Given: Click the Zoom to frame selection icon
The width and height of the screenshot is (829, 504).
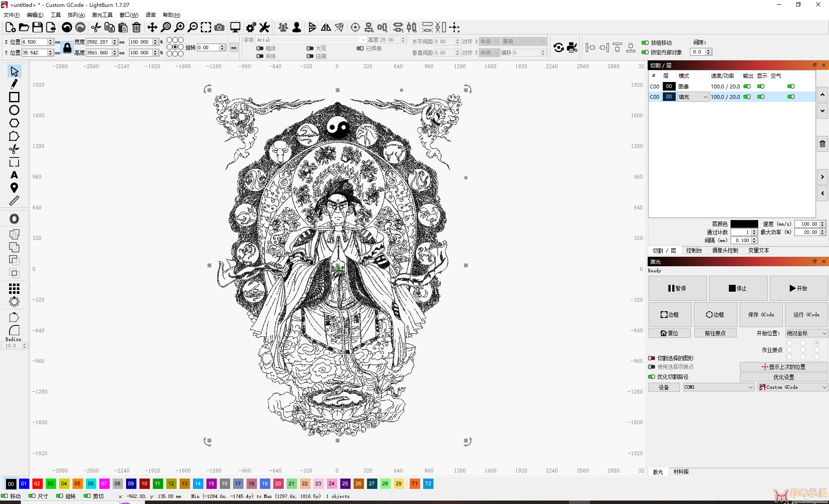Looking at the screenshot, I should pos(206,28).
